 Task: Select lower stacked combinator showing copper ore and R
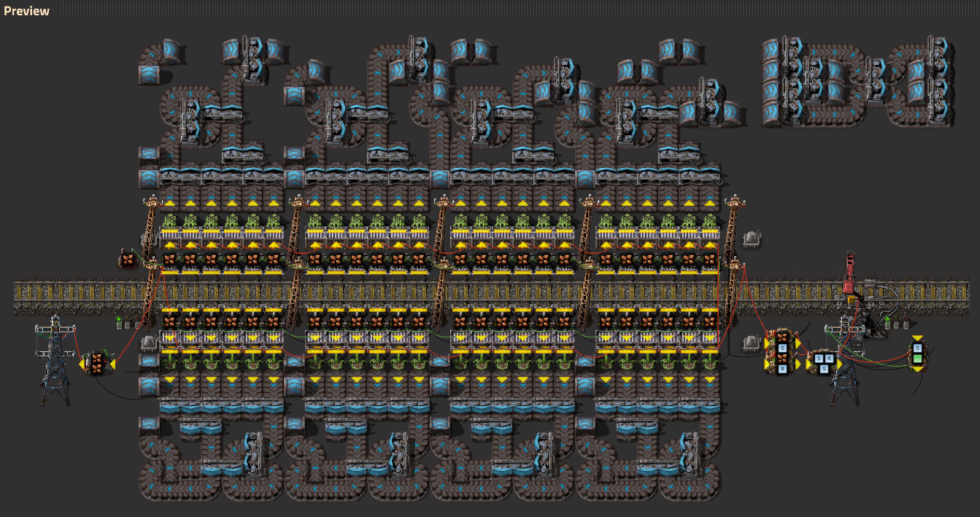coord(782,362)
